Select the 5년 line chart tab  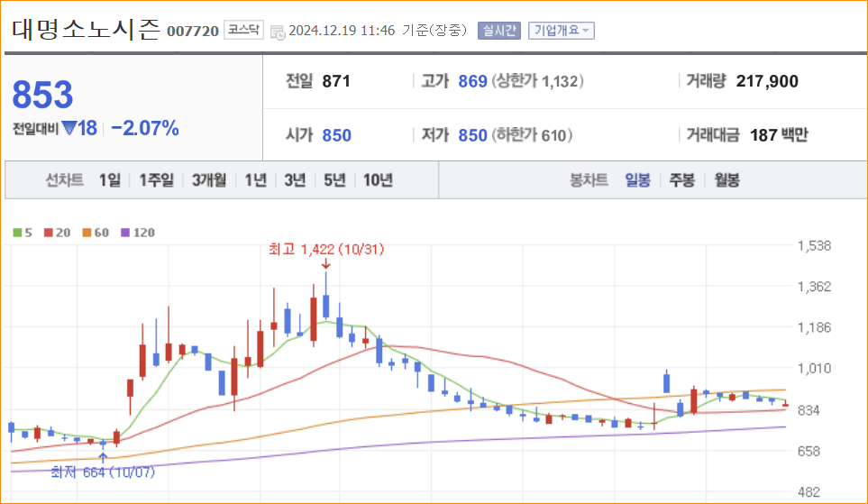pyautogui.click(x=334, y=180)
